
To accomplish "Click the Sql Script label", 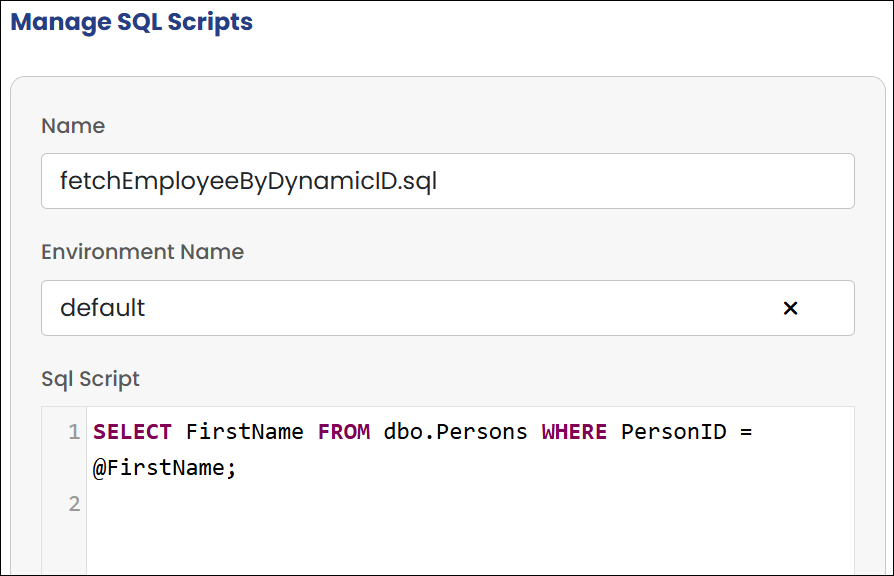I will tap(90, 379).
